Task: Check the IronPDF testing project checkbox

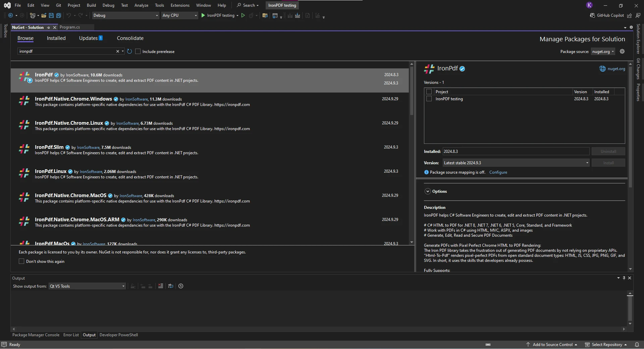Action: [x=429, y=99]
